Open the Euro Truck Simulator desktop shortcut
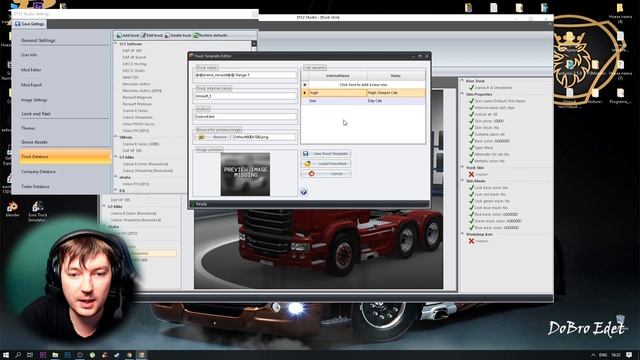 pos(38,211)
